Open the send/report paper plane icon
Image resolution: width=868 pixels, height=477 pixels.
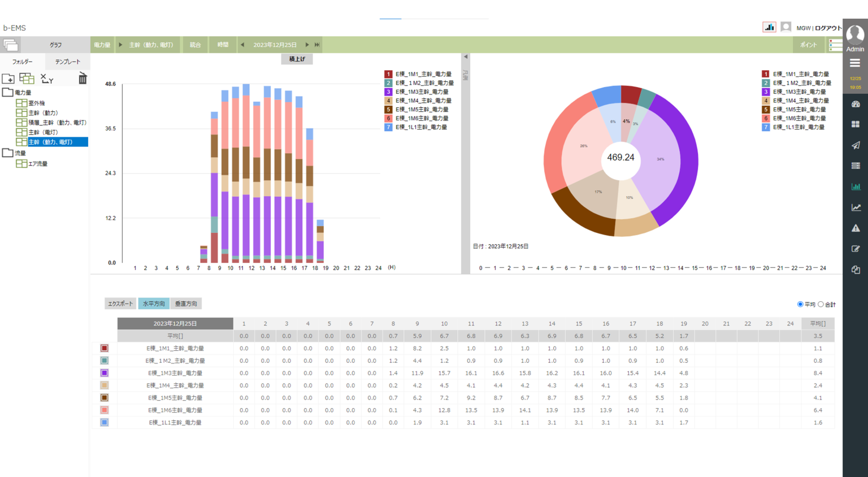(855, 145)
